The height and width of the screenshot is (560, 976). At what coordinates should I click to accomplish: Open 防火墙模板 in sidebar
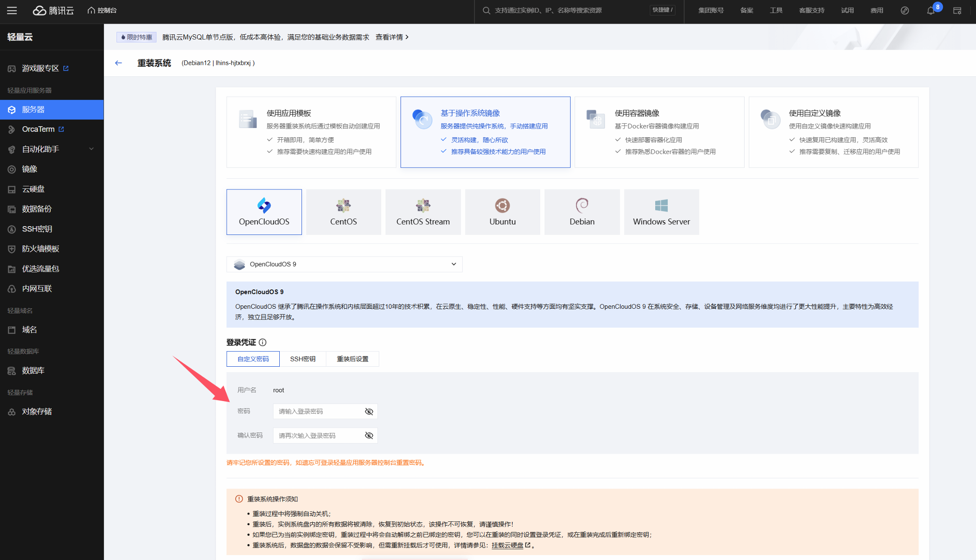pyautogui.click(x=41, y=249)
